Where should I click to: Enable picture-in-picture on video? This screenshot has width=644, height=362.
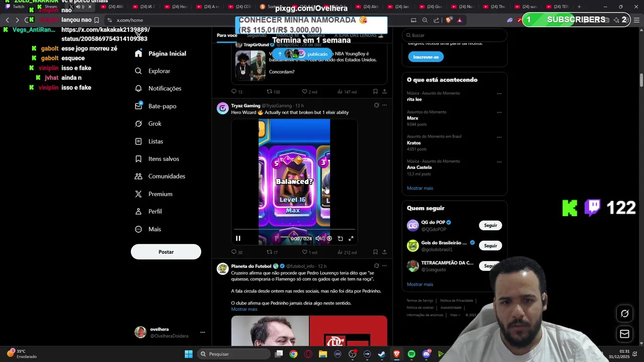[340, 238]
